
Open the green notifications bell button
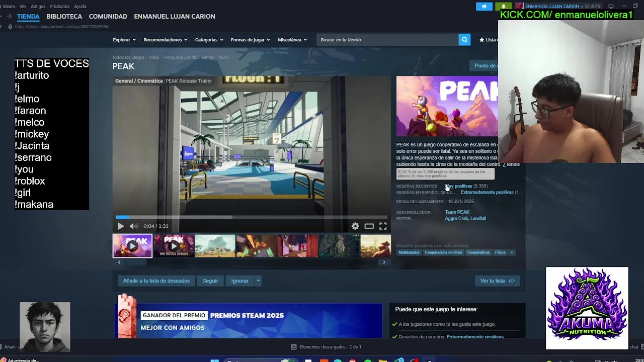point(504,7)
